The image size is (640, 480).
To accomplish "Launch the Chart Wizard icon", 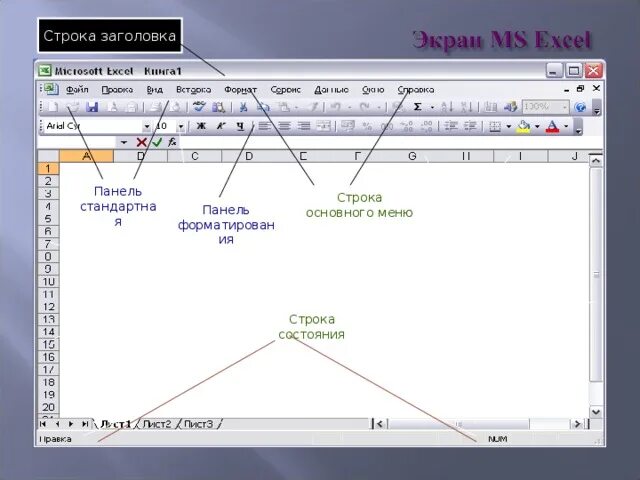I will pos(490,107).
